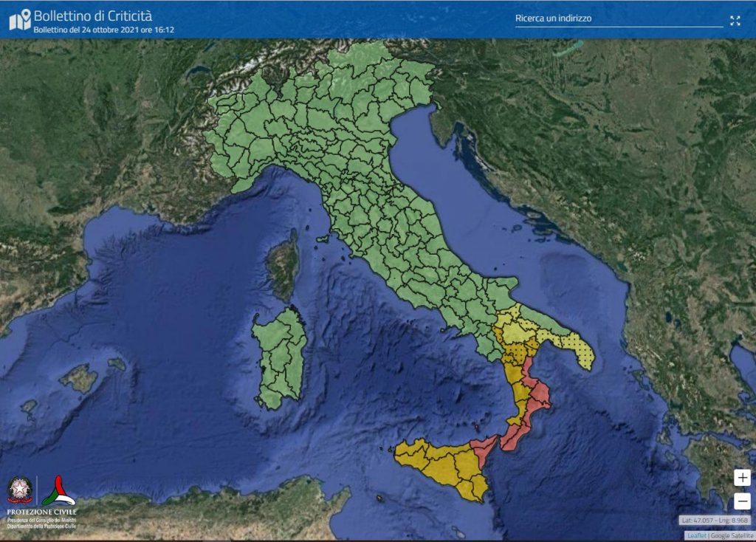The height and width of the screenshot is (542, 756).
Task: Click the 'PROTEZIONE CIVILE' text label
Action: 41,512
